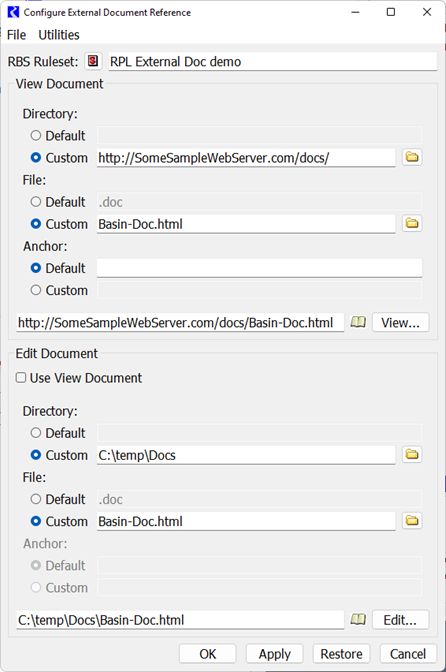Click the Apply button
Image resolution: width=446 pixels, height=672 pixels.
(275, 654)
